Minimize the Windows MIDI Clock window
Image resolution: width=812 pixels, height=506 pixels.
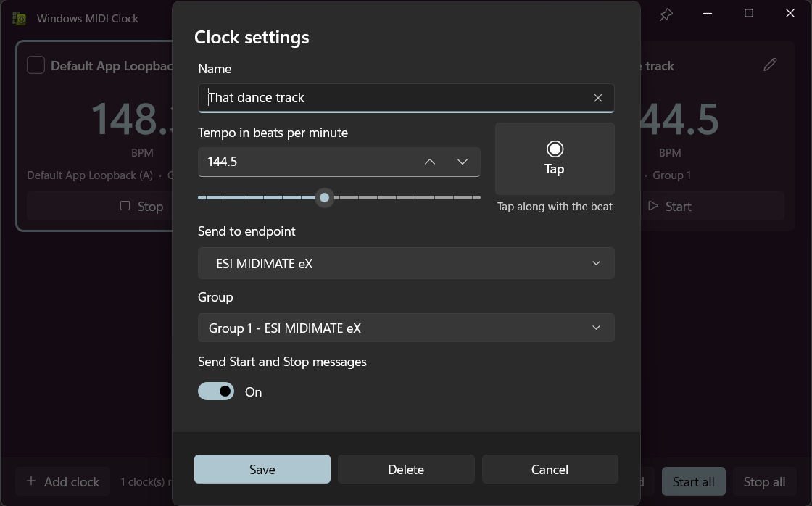tap(708, 14)
